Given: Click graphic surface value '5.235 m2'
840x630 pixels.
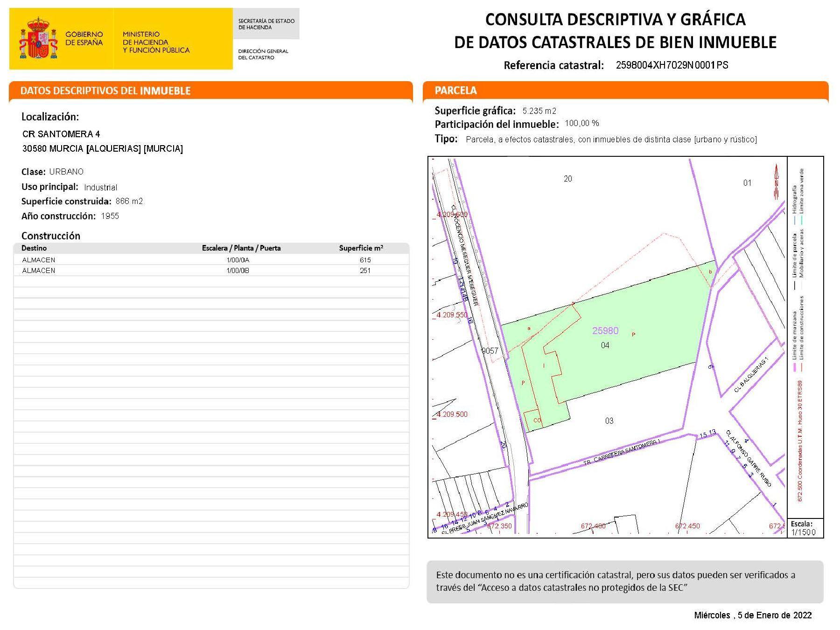Looking at the screenshot, I should tap(539, 111).
